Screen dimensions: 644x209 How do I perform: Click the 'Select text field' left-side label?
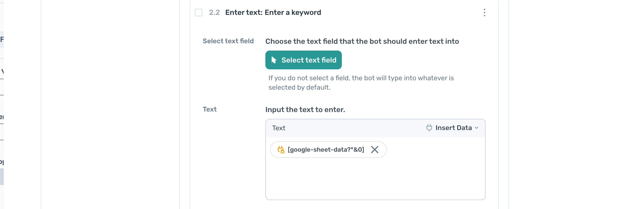228,41
